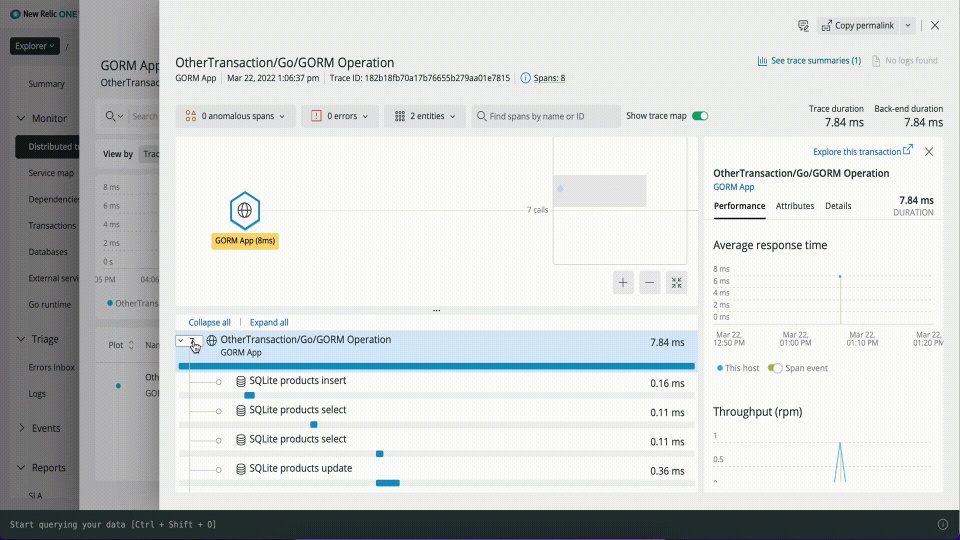Image resolution: width=960 pixels, height=540 pixels.
Task: Open Service map in sidebar
Action: point(51,173)
